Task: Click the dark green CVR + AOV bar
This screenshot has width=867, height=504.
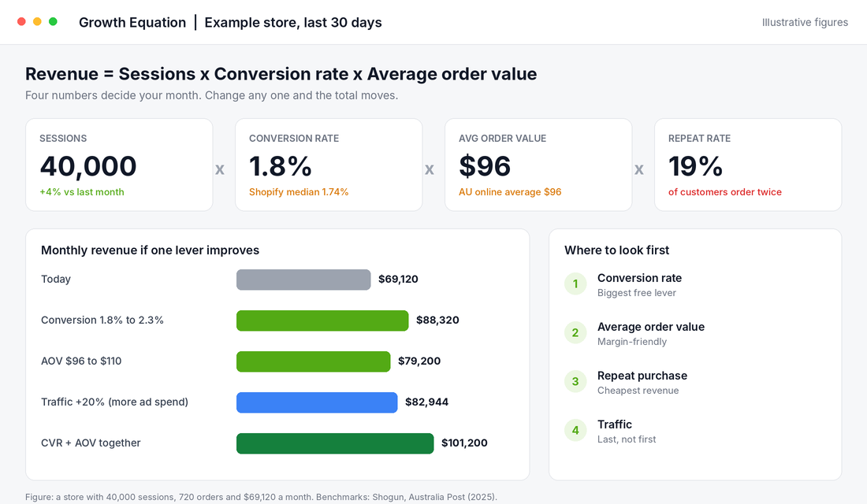Action: click(335, 443)
